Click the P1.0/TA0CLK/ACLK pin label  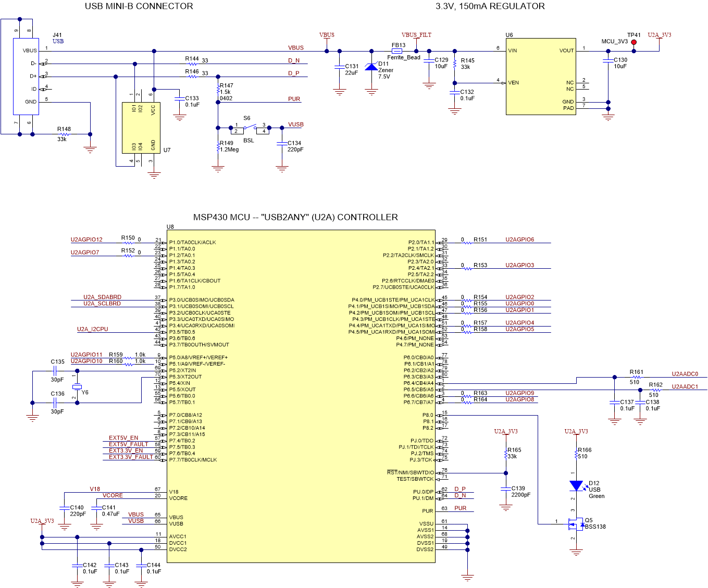click(x=192, y=242)
